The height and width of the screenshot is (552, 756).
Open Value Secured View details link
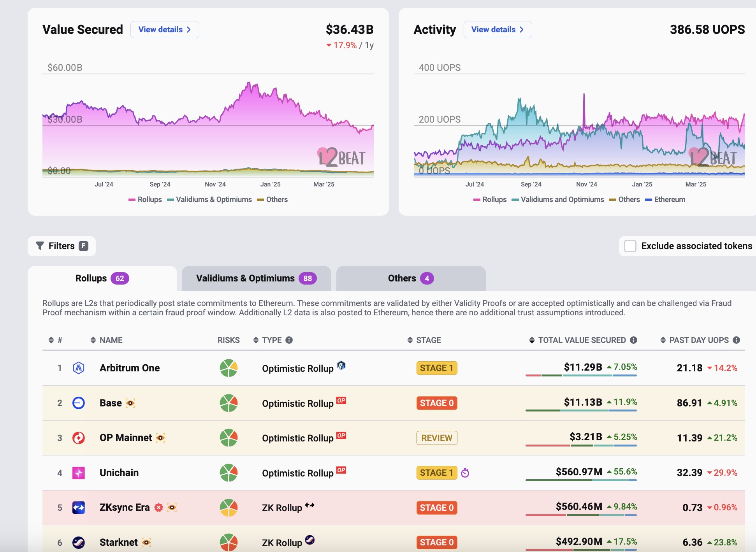[x=165, y=30]
